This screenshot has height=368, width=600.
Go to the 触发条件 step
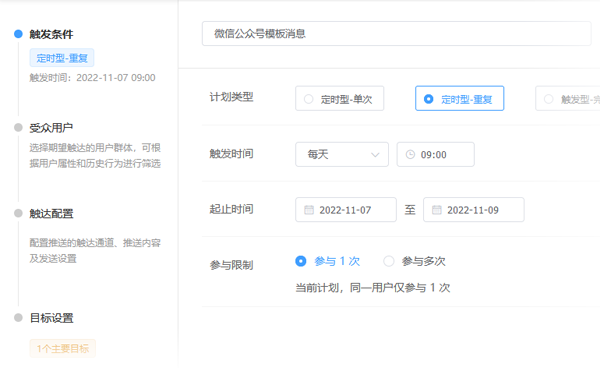51,34
